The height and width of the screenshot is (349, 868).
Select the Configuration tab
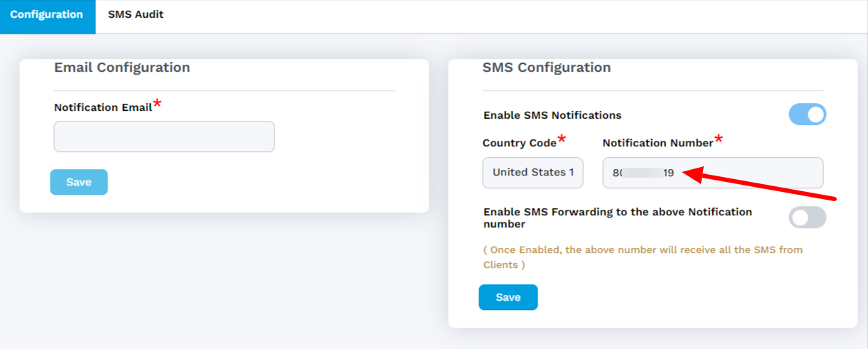tap(47, 14)
